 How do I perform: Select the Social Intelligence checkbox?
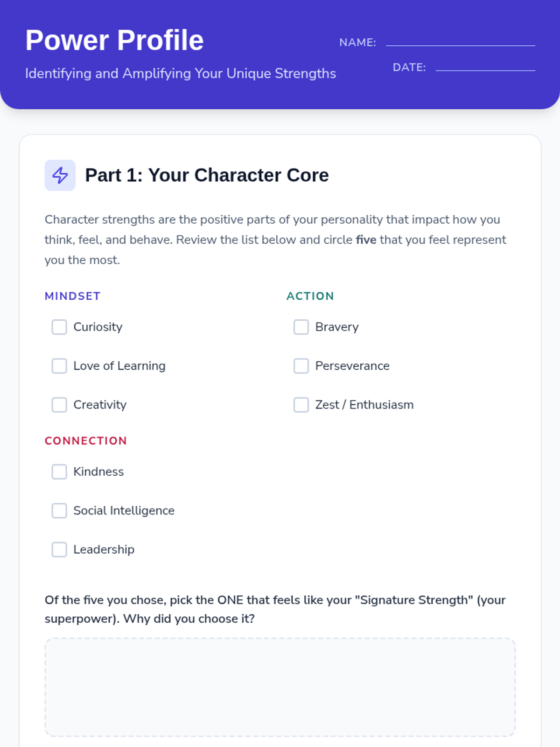[59, 510]
